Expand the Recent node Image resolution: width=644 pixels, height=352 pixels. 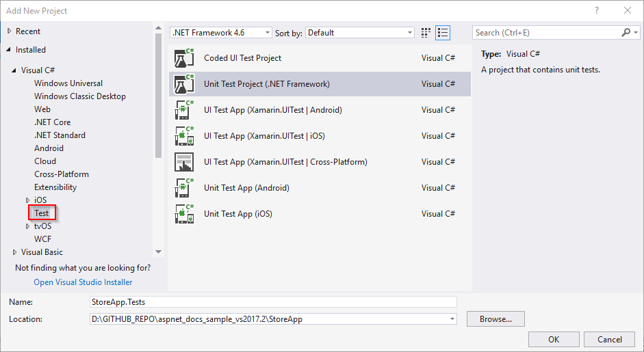tap(9, 31)
